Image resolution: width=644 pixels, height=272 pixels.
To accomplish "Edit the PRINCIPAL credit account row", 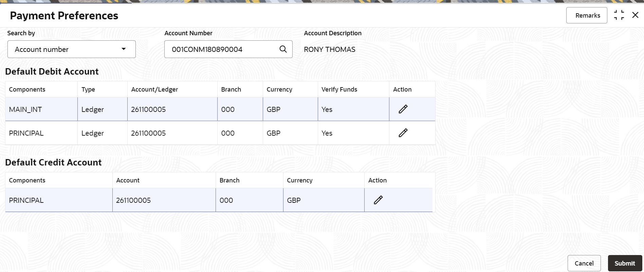I will [x=378, y=200].
